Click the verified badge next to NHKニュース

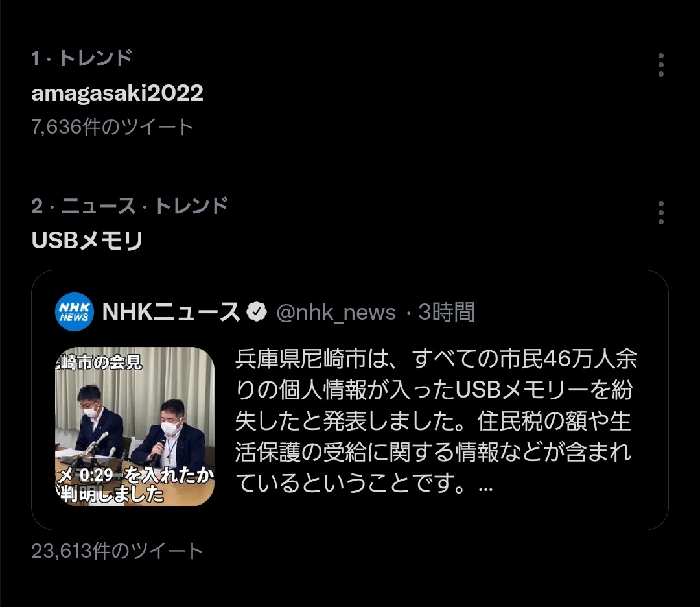click(257, 312)
